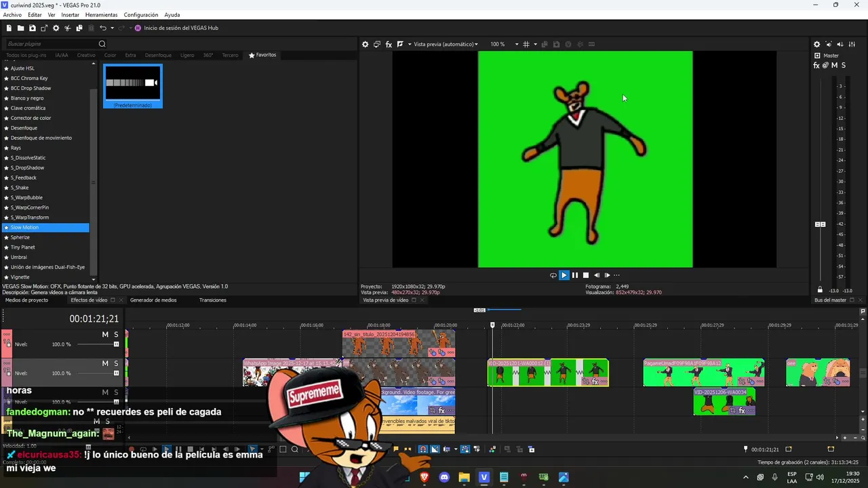Mute the second video track
This screenshot has width=868, height=488.
coord(105,364)
